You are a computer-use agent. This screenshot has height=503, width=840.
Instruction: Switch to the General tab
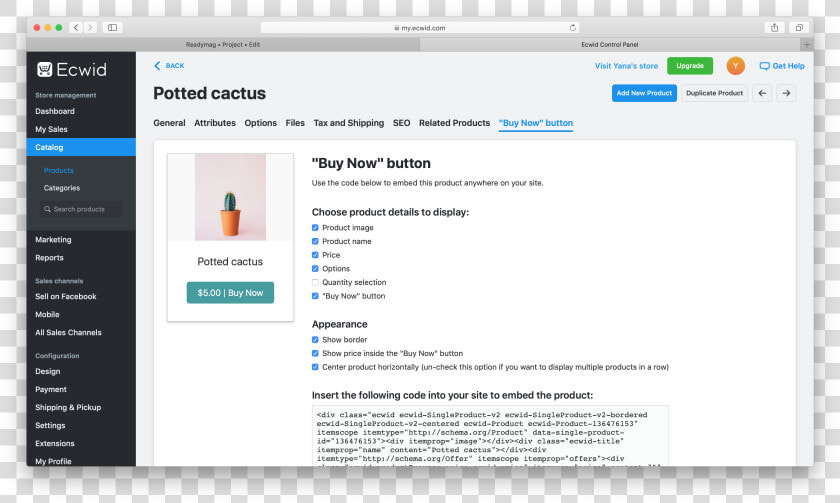(x=169, y=123)
